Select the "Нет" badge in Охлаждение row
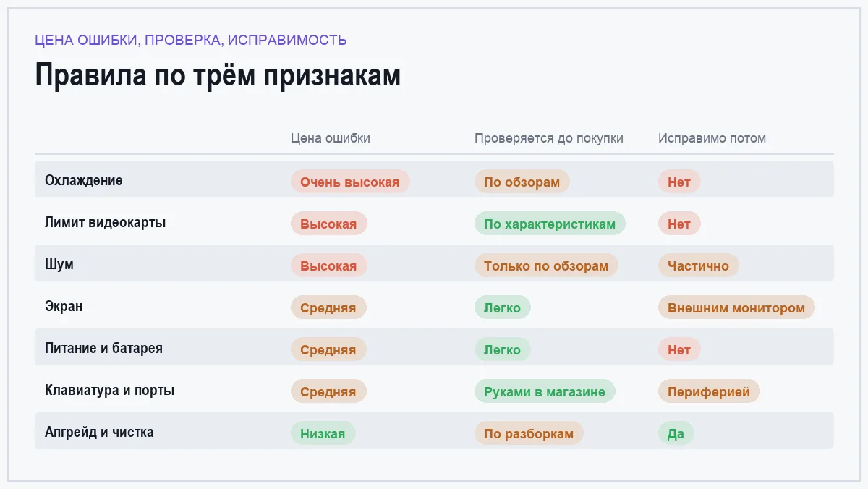This screenshot has width=868, height=489. click(679, 182)
